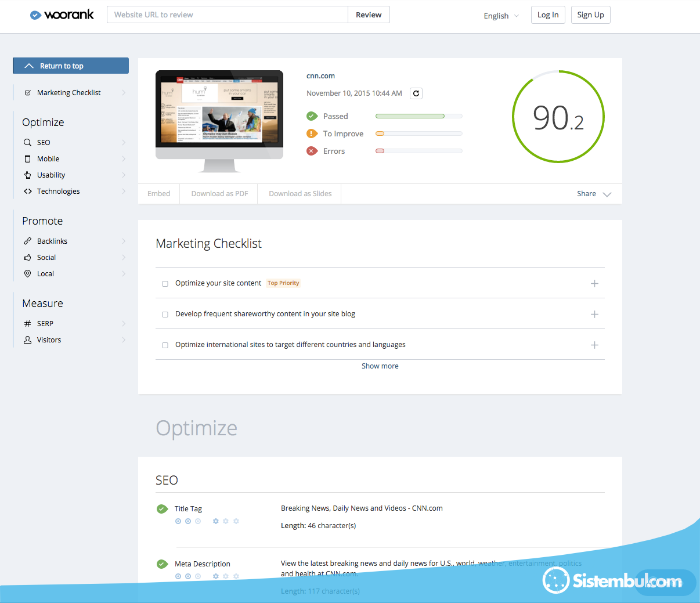Click Download as PDF
The height and width of the screenshot is (603, 700).
[x=219, y=194]
